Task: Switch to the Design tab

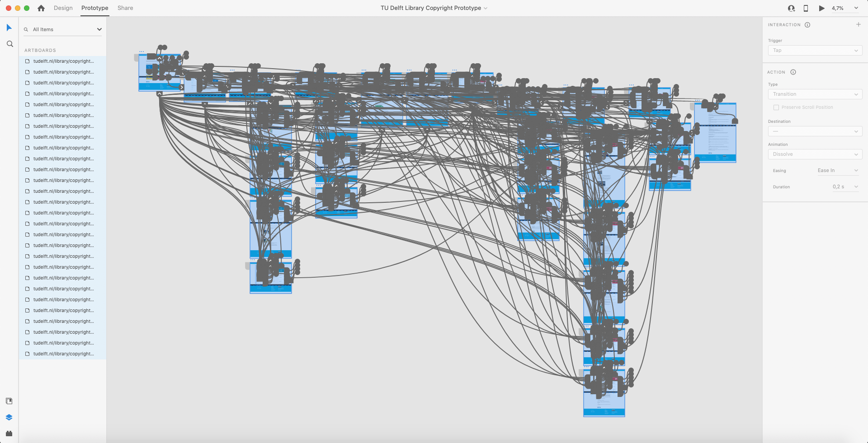Action: point(63,8)
